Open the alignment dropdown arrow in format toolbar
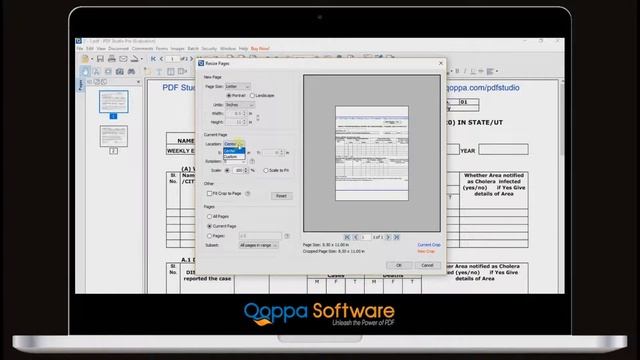 (x=497, y=71)
